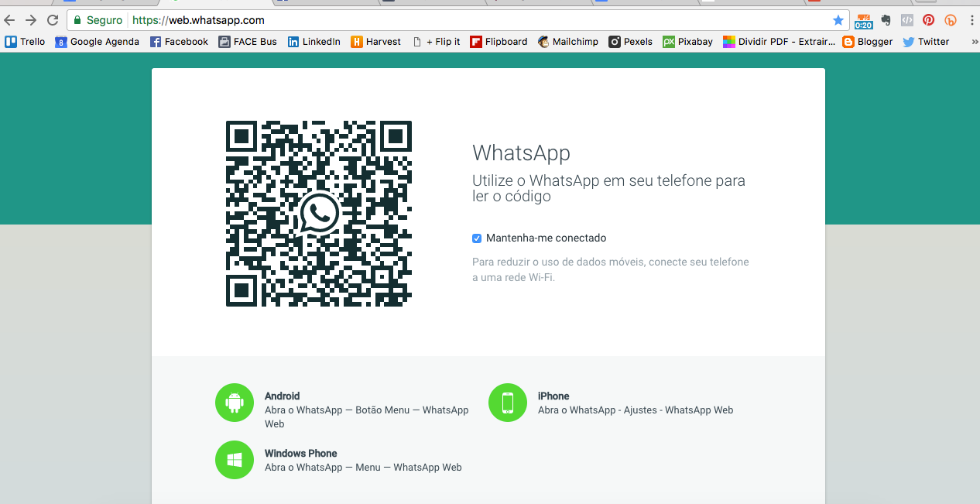Click 'Abra o WhatsApp — Menu — WhatsApp Web'

click(x=363, y=468)
